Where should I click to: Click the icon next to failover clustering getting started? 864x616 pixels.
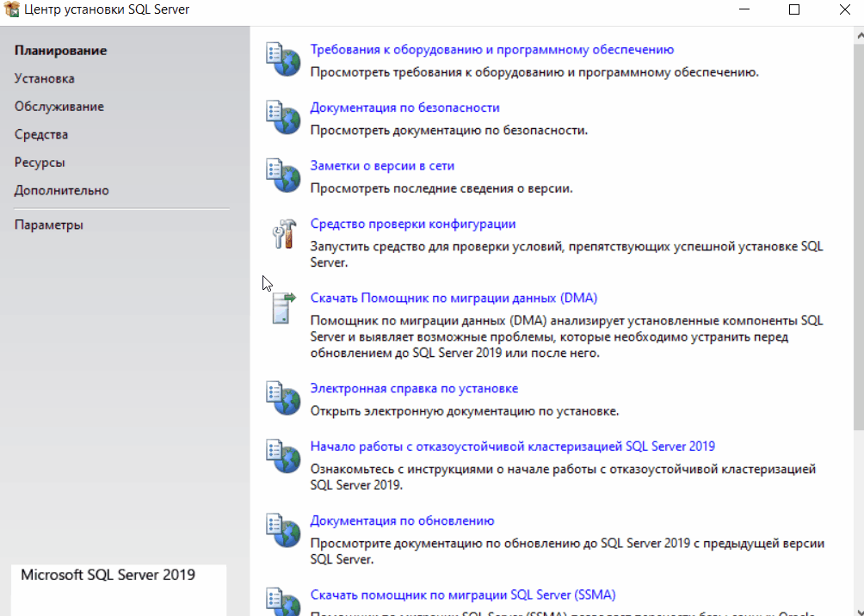pos(281,455)
